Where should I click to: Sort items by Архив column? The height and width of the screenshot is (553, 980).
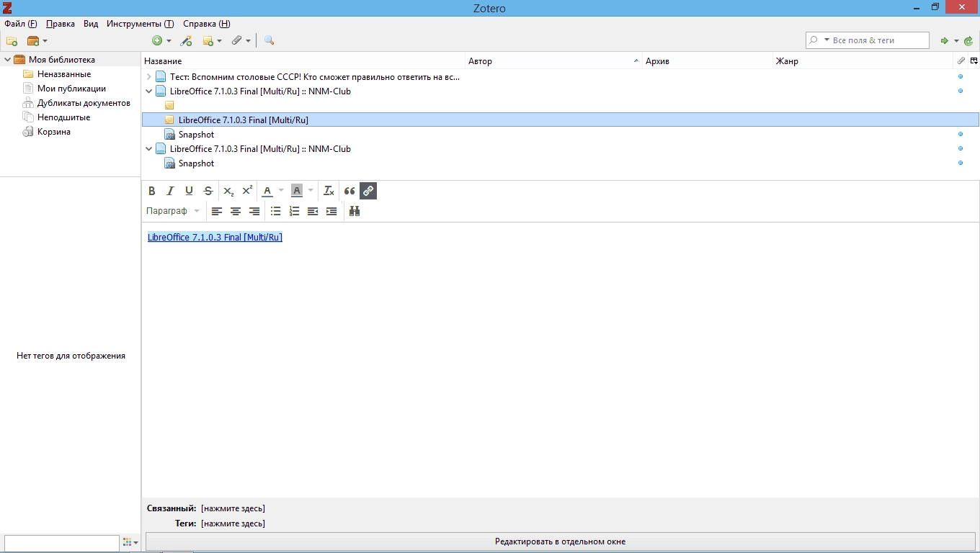coord(708,61)
